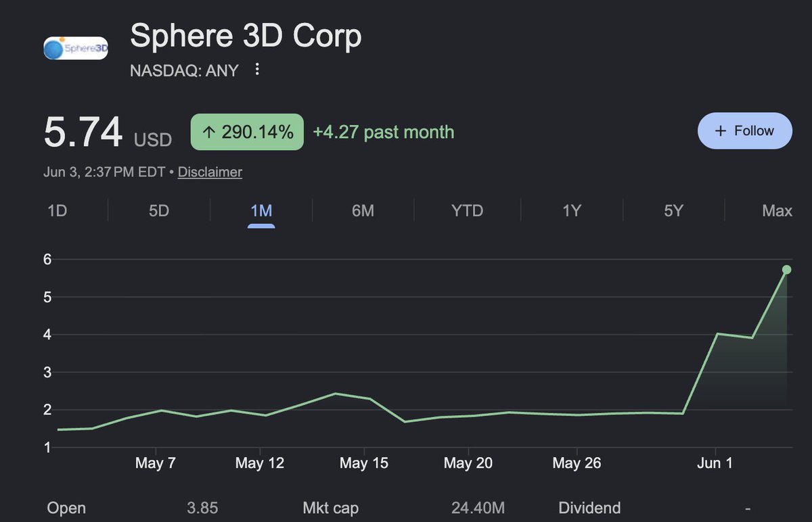The width and height of the screenshot is (812, 522).
Task: Click the Sphere 3D company logo
Action: pos(76,48)
